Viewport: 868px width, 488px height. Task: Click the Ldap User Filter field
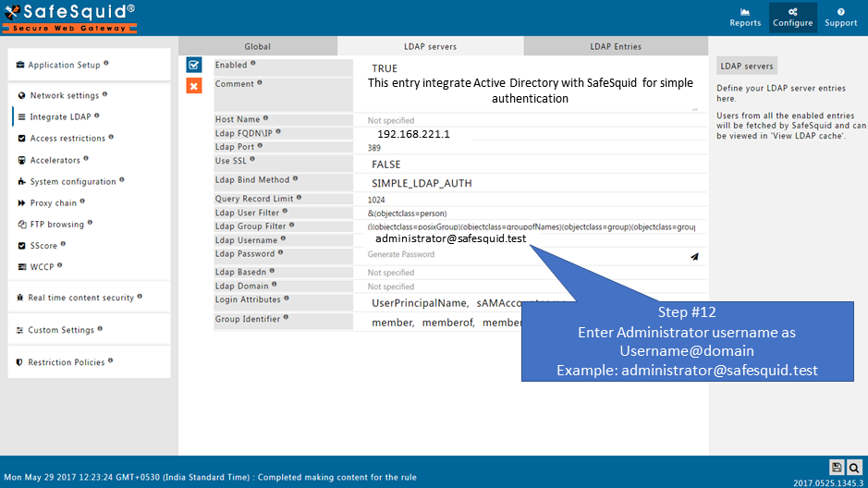530,213
